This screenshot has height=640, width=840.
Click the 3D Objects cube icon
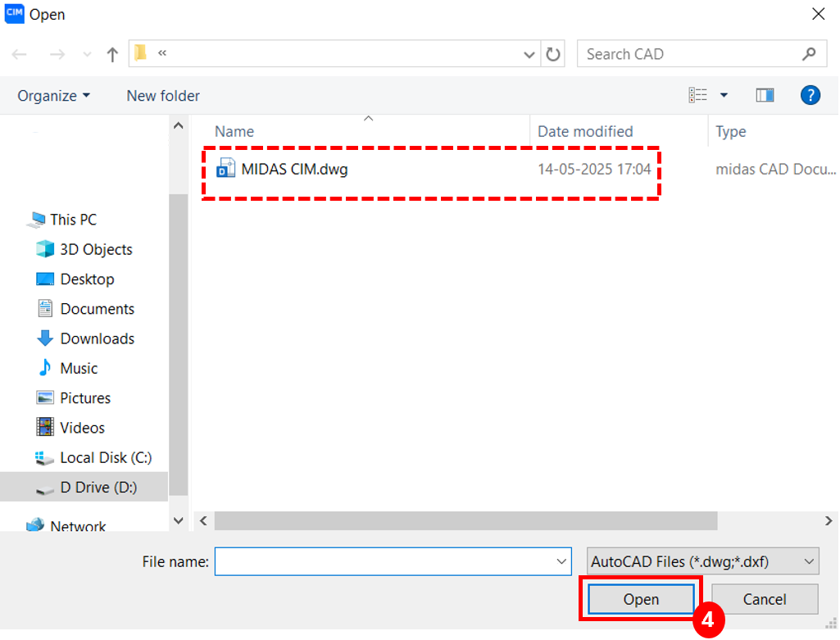pyautogui.click(x=45, y=249)
